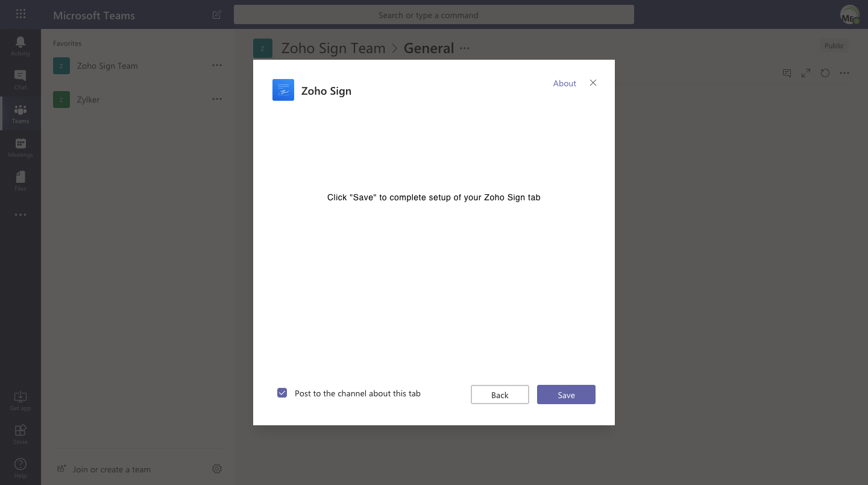
Task: Click the Microsoft Teams title text
Action: pos(94,15)
